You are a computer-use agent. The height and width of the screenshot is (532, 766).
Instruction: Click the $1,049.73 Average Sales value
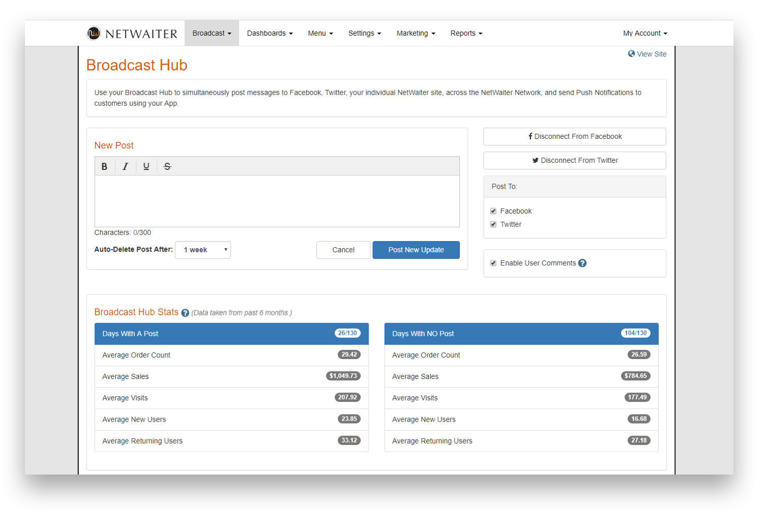tap(343, 376)
